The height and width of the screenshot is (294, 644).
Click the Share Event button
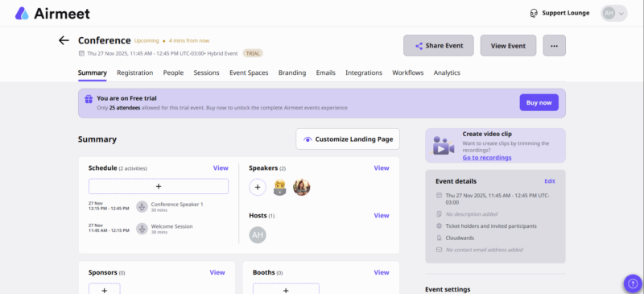[x=438, y=46]
